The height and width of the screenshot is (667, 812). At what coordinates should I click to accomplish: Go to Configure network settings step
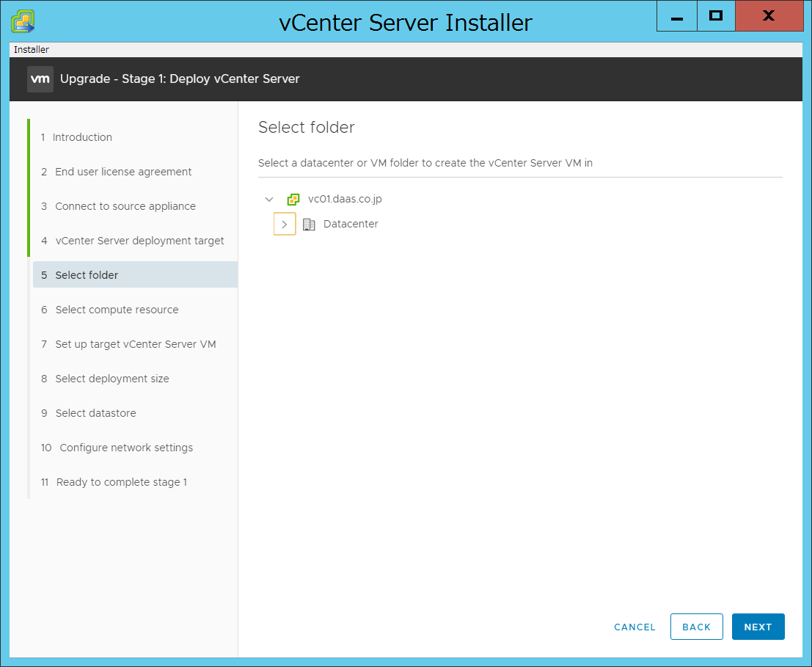[x=117, y=448]
